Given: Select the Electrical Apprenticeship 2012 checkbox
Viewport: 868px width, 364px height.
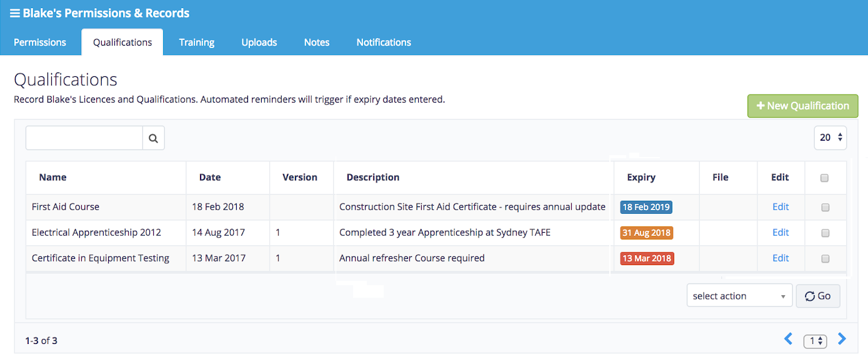Looking at the screenshot, I should 825,233.
